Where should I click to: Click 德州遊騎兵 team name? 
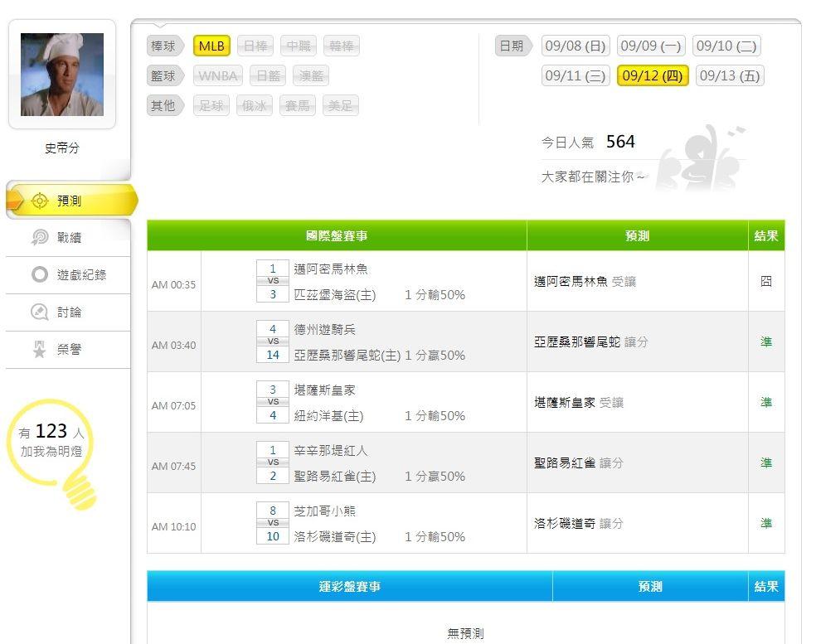coord(325,329)
